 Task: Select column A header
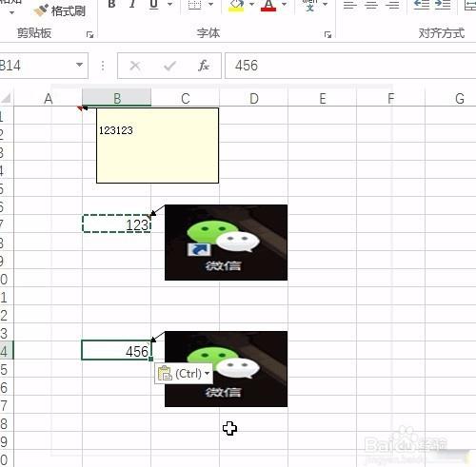[48, 99]
